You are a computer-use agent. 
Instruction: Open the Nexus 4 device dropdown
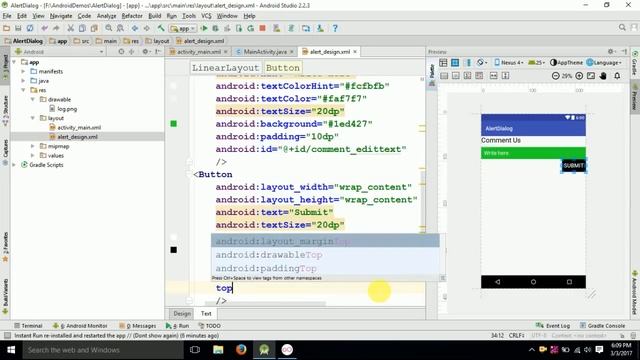(x=509, y=62)
